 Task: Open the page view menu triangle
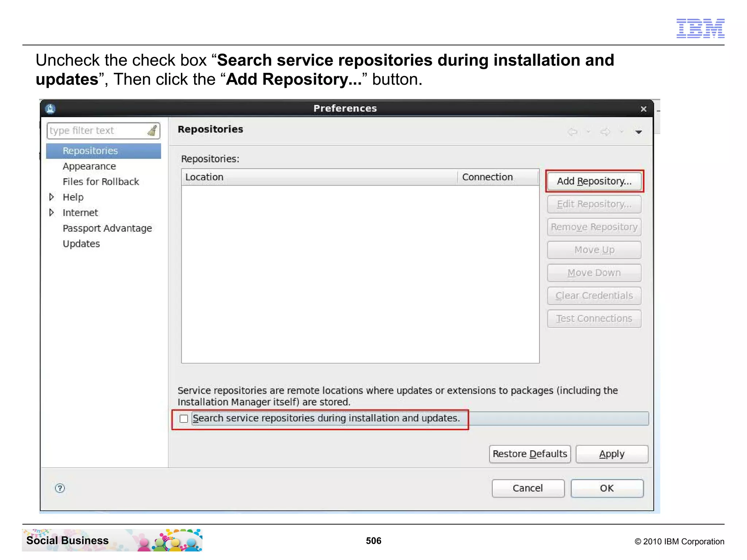tap(638, 132)
